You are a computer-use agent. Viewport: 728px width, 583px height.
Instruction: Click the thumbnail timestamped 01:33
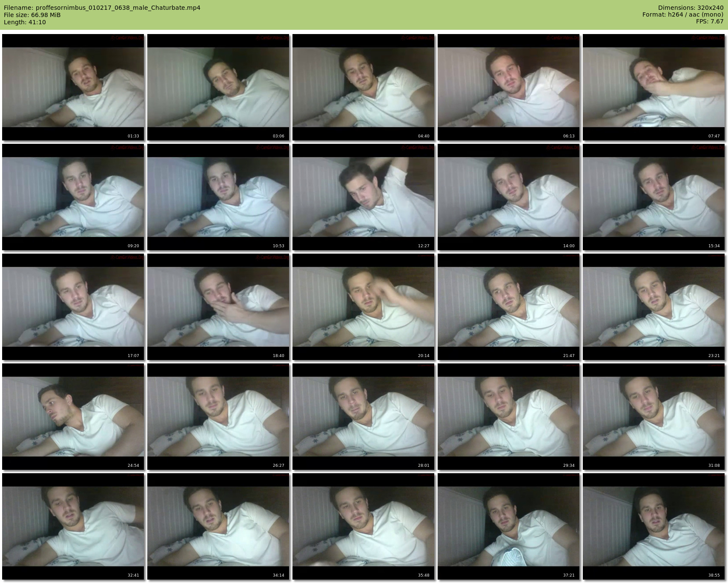tap(73, 87)
